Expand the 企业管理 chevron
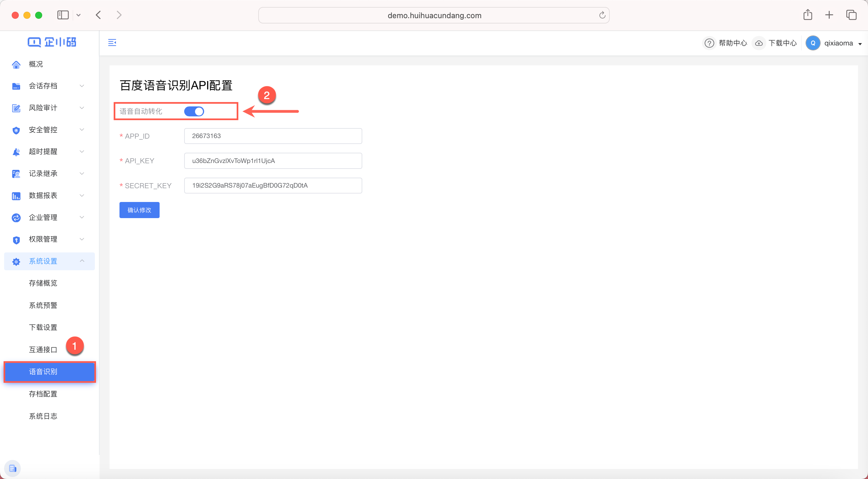Viewport: 868px width, 479px height. point(81,217)
